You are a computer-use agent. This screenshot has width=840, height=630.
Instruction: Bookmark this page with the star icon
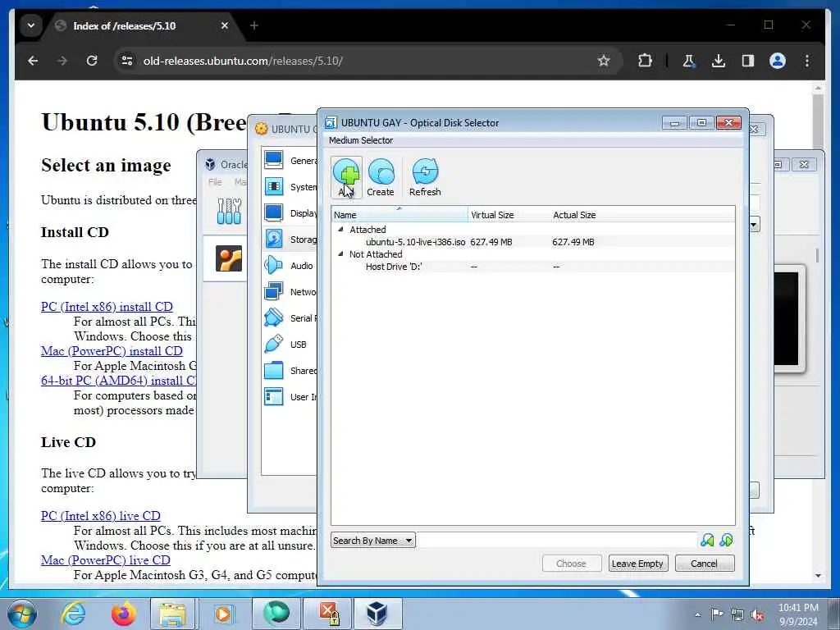click(604, 61)
